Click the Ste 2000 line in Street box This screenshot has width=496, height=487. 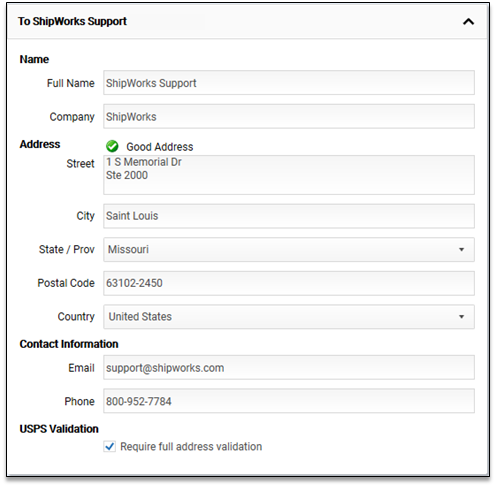click(127, 175)
